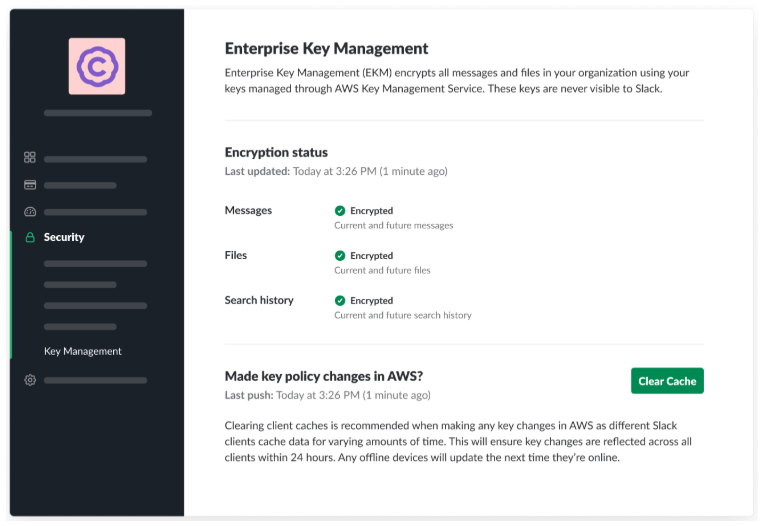Click the first placeholder item under Security
Screen dimensions: 765x526
click(95, 263)
